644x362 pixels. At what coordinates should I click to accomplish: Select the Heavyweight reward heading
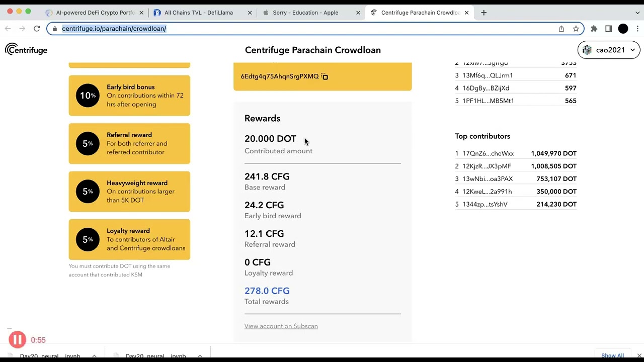click(137, 183)
